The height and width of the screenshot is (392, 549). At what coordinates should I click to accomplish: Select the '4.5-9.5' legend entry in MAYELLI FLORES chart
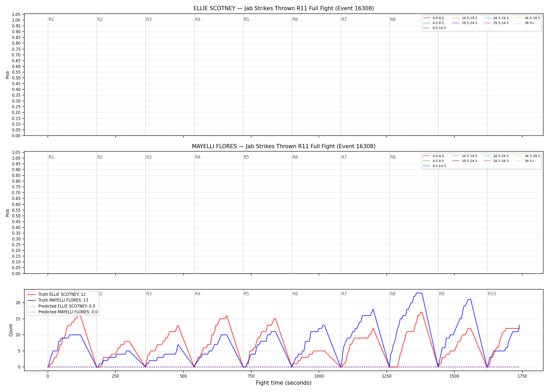click(x=434, y=161)
